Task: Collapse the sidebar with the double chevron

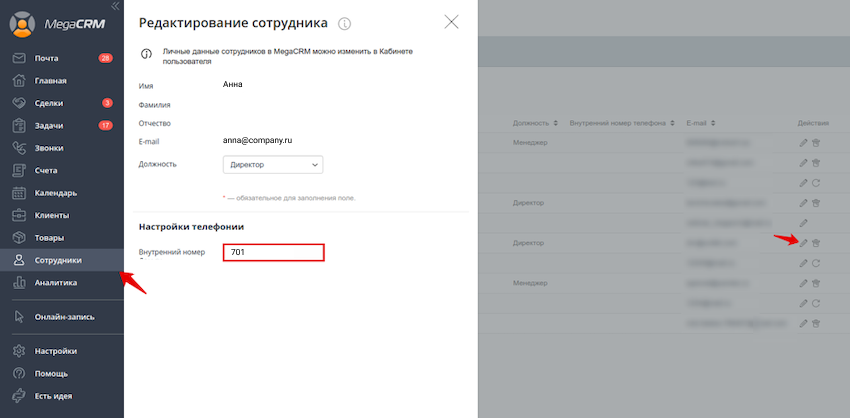Action: pos(115,6)
